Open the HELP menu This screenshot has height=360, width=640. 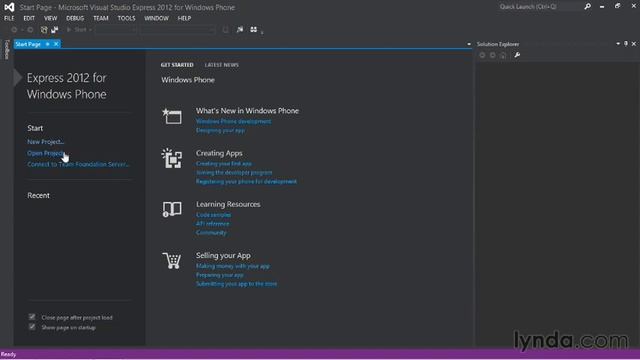tap(184, 18)
